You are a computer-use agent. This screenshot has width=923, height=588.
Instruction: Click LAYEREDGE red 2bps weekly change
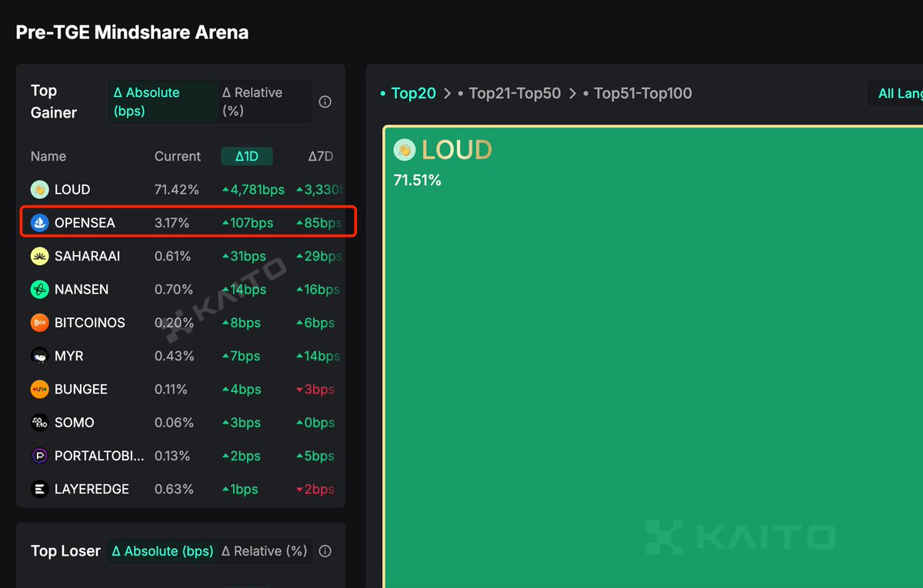(x=315, y=489)
